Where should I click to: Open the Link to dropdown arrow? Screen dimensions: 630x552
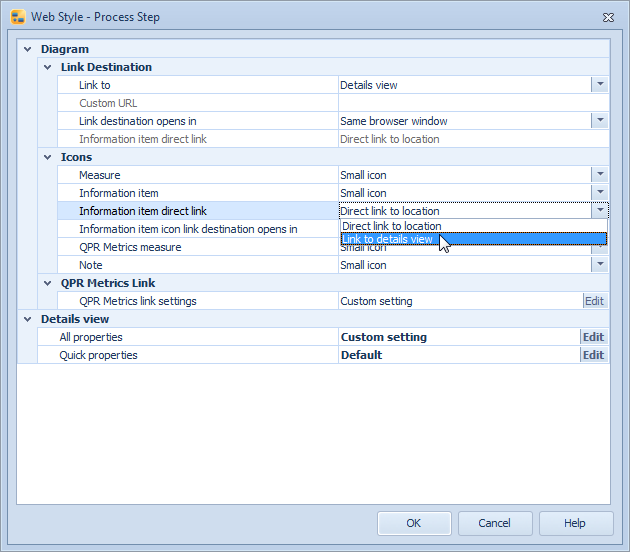[600, 85]
